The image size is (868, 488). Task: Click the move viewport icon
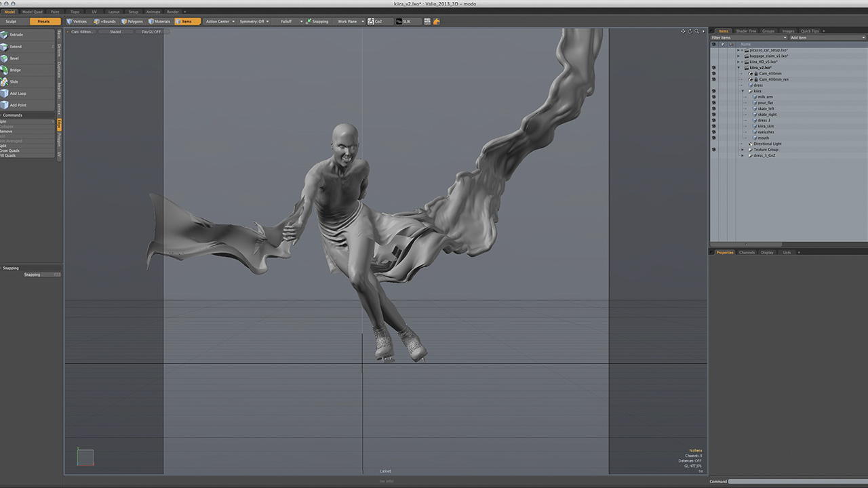click(684, 31)
